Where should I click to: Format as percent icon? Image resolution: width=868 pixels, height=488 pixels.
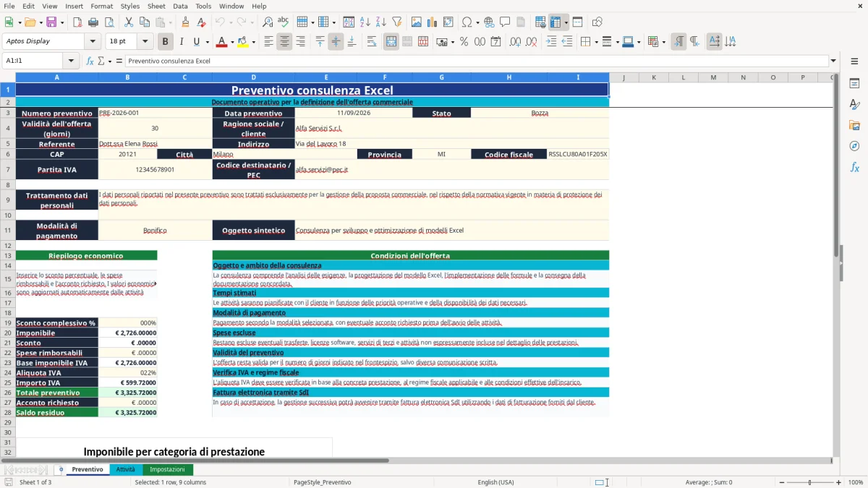pos(464,42)
